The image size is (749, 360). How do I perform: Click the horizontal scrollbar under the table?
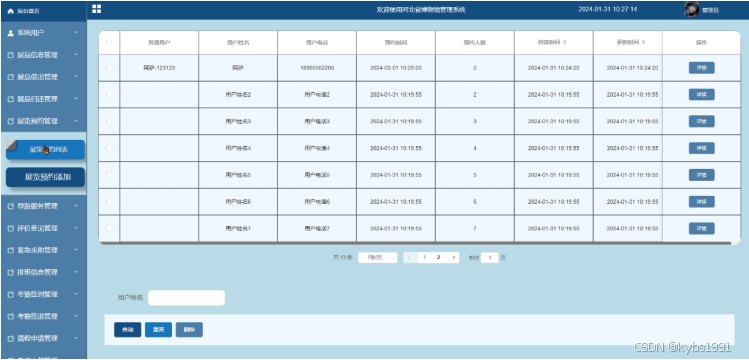tap(415, 244)
